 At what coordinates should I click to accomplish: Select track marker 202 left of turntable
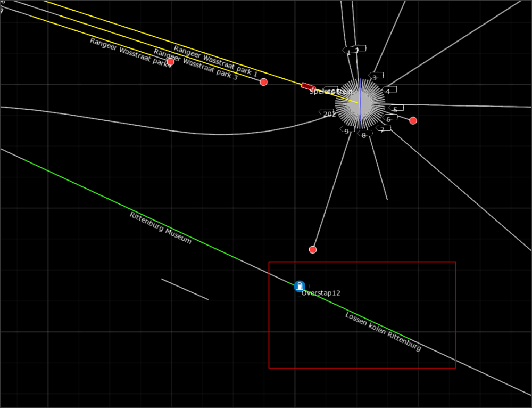[x=327, y=113]
